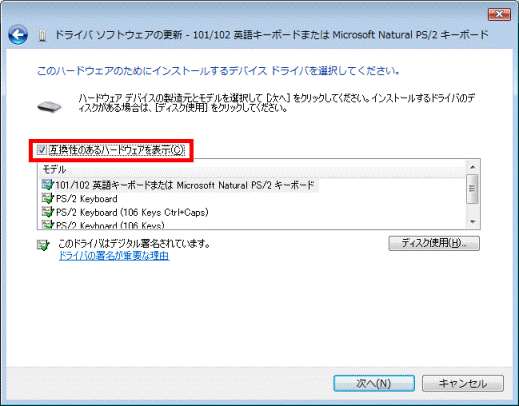Click the model list scroll down arrow
Viewport: 519px width, 406px height.
[473, 222]
